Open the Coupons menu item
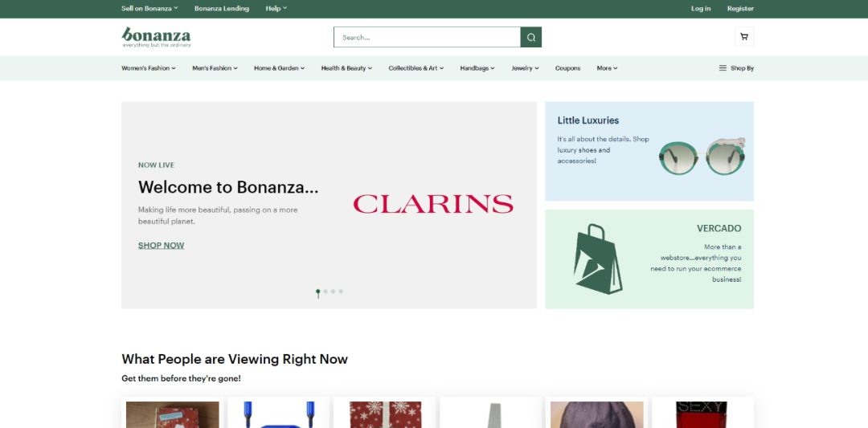The height and width of the screenshot is (428, 868). click(567, 68)
